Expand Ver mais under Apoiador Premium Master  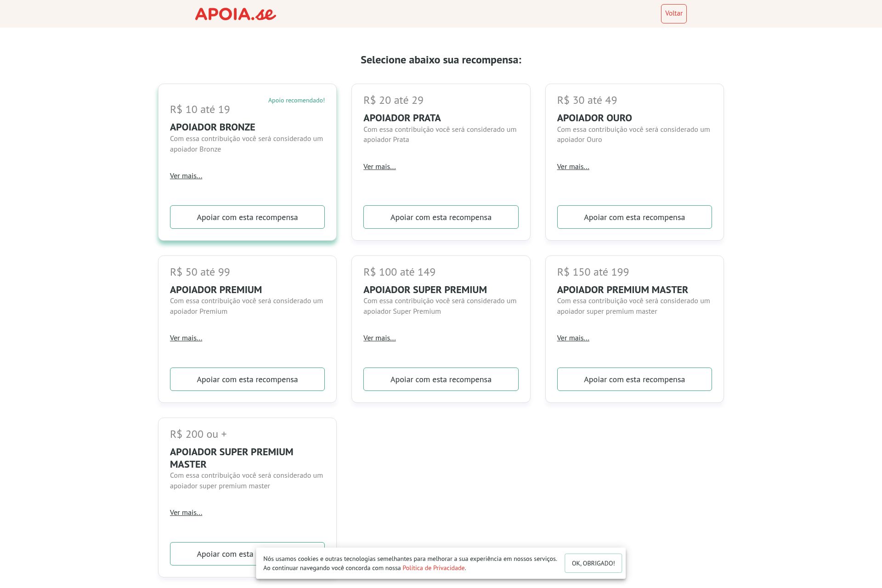(x=573, y=338)
